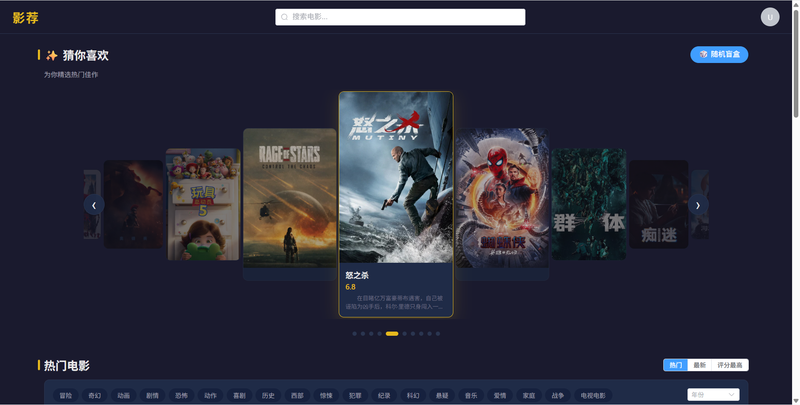The height and width of the screenshot is (405, 800).
Task: Click the 为你精选热门佳作 subtitle text
Action: point(71,74)
